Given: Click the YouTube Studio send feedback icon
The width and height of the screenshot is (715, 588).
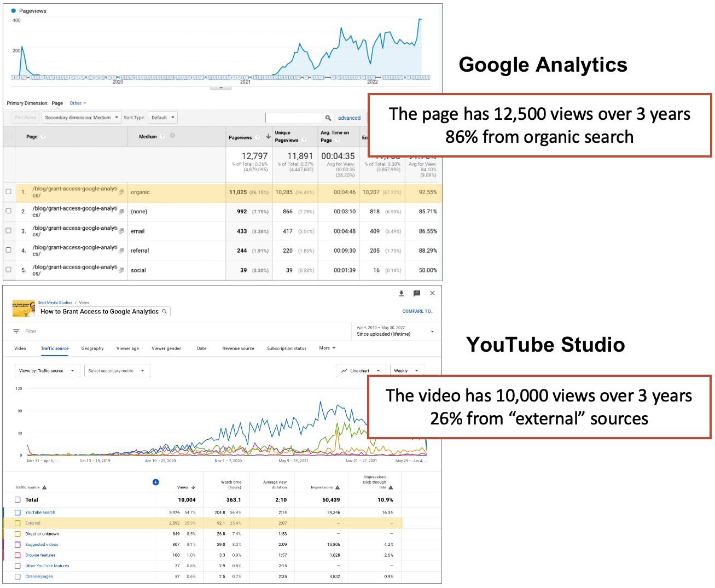Looking at the screenshot, I should (417, 294).
